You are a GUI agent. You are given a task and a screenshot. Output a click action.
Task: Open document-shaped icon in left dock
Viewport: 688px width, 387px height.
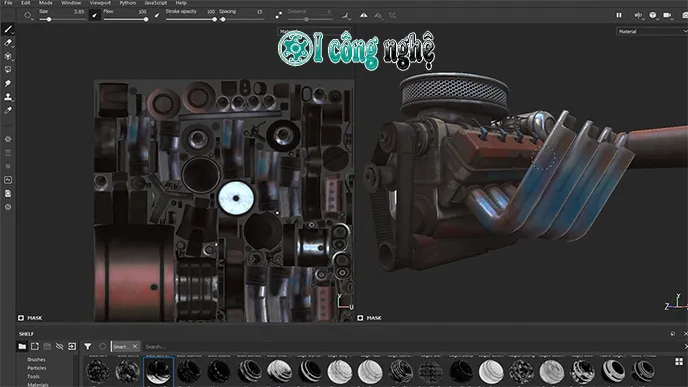[8, 194]
